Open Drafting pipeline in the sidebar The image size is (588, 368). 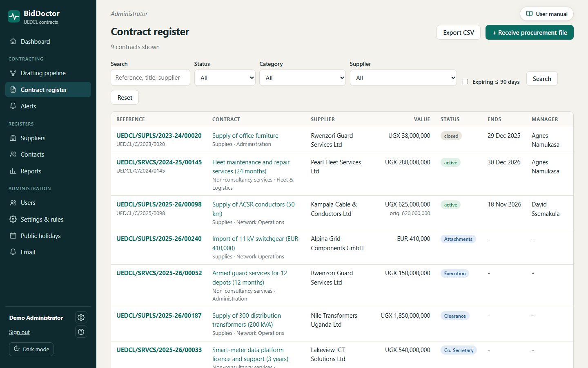48,73
